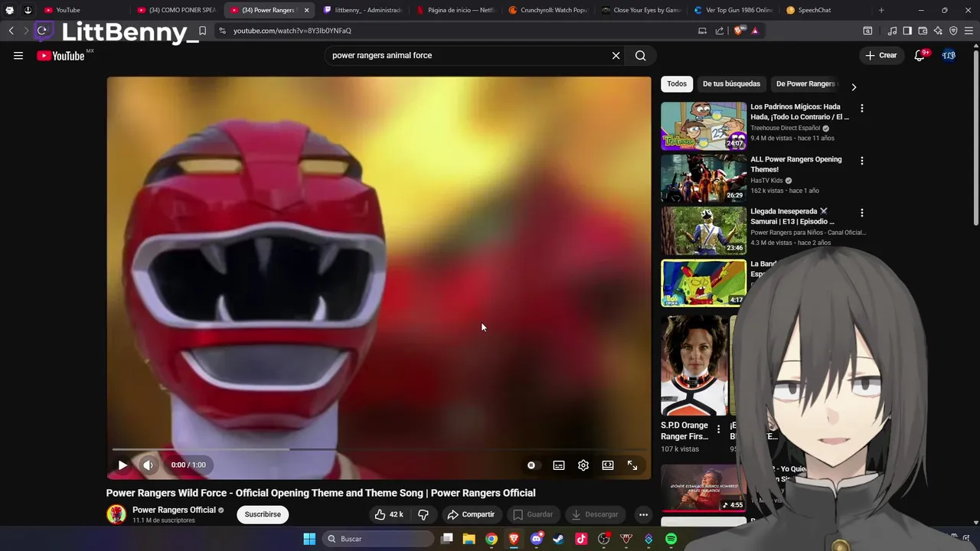Click the Crear create button
Screen dimensions: 980x551
pos(880,55)
